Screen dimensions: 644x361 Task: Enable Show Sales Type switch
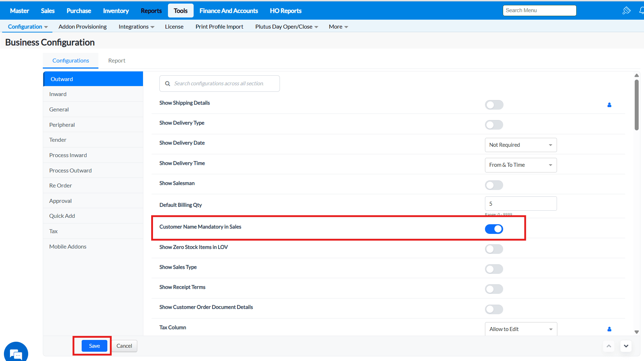point(494,269)
